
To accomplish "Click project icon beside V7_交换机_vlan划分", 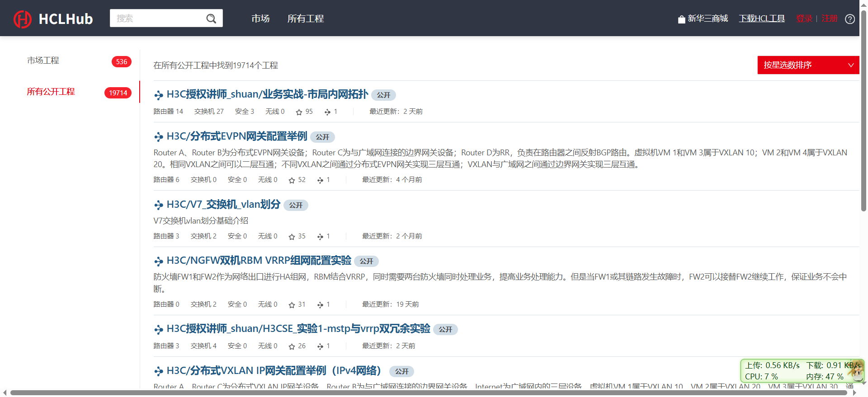I will [159, 205].
